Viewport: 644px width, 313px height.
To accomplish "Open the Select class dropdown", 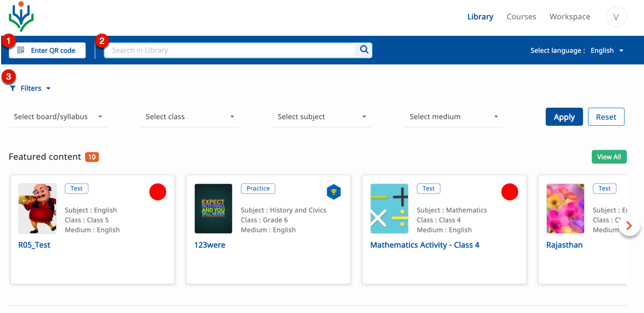I will [x=190, y=116].
